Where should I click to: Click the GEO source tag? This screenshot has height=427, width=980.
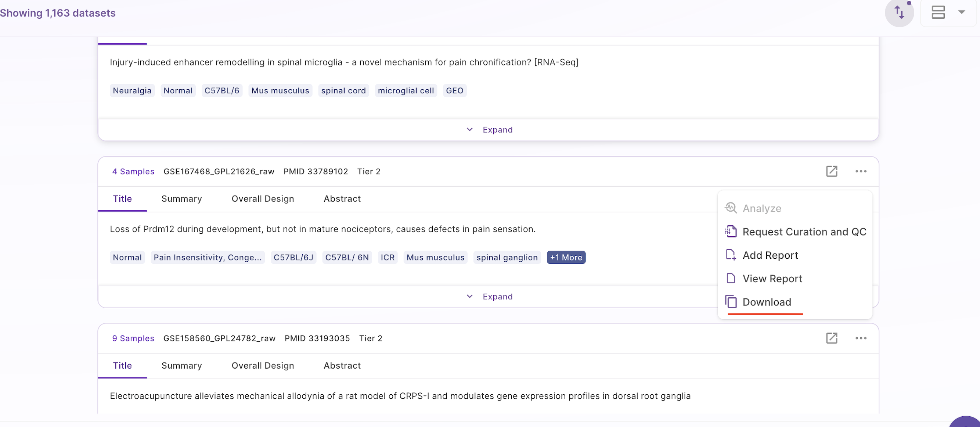pyautogui.click(x=454, y=90)
